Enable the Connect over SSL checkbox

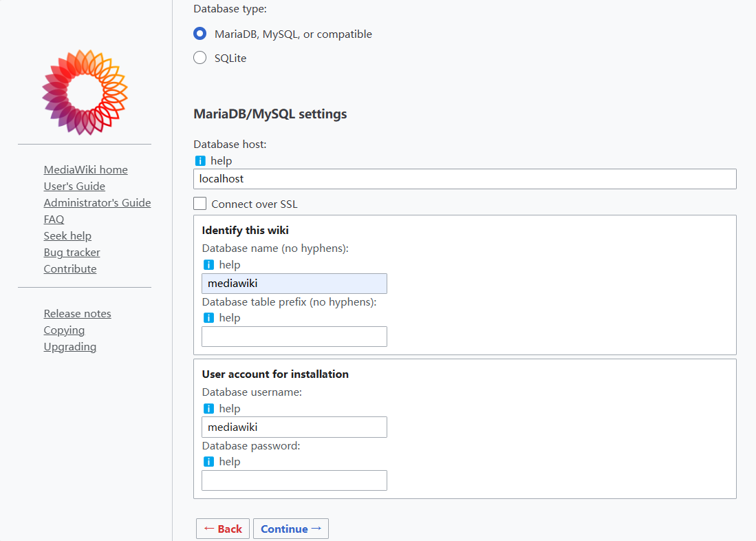coord(199,203)
